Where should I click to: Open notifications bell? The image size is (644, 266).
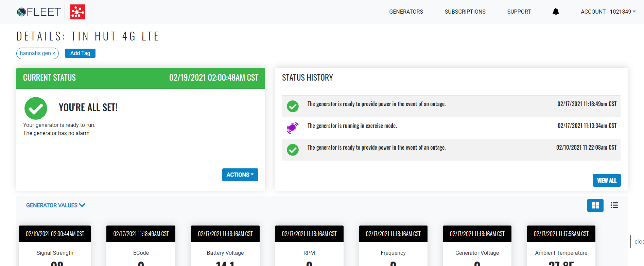[x=556, y=12]
